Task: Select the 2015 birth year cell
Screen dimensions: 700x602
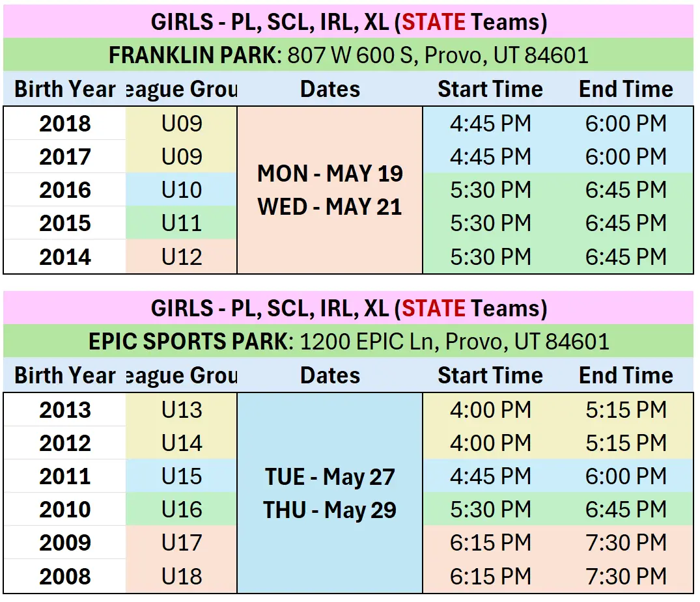Action: (64, 223)
